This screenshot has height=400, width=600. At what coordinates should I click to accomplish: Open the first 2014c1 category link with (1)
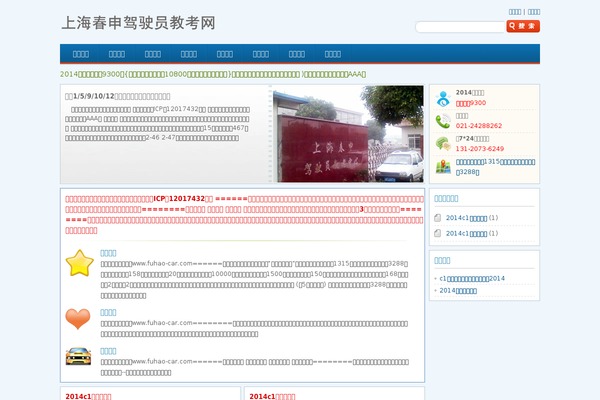pos(466,218)
